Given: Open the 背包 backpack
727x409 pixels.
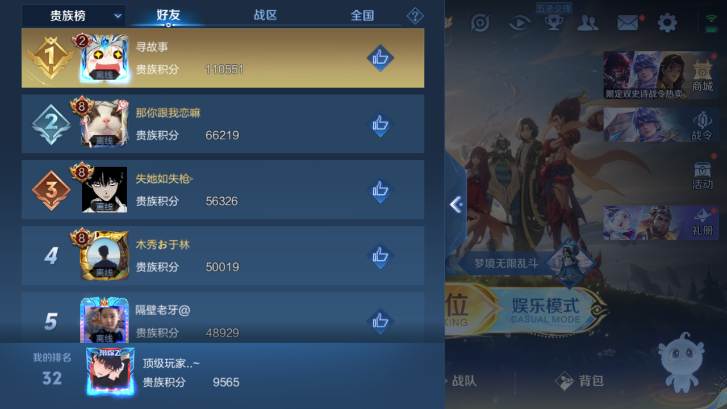Looking at the screenshot, I should click(x=580, y=381).
